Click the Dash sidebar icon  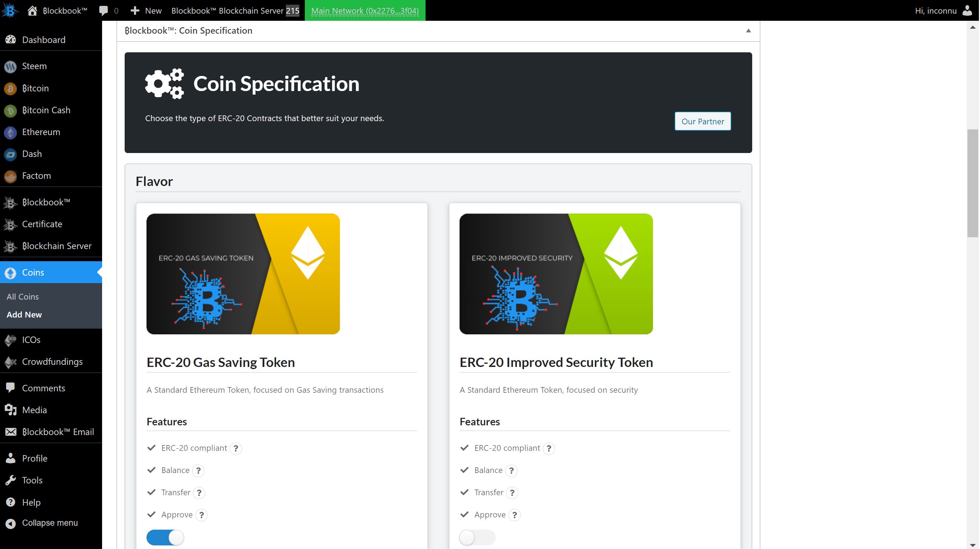pyautogui.click(x=11, y=154)
